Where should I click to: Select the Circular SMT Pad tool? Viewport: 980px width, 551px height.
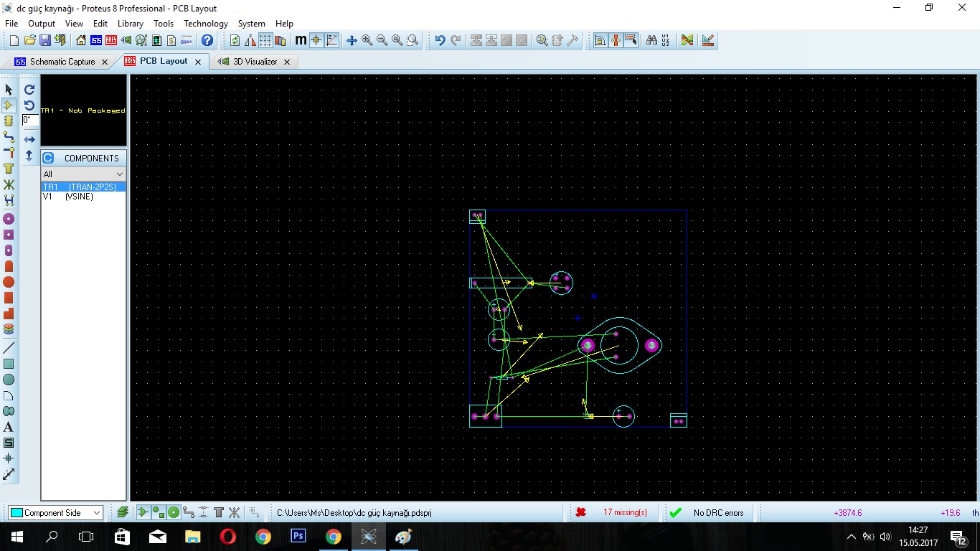pyautogui.click(x=9, y=282)
